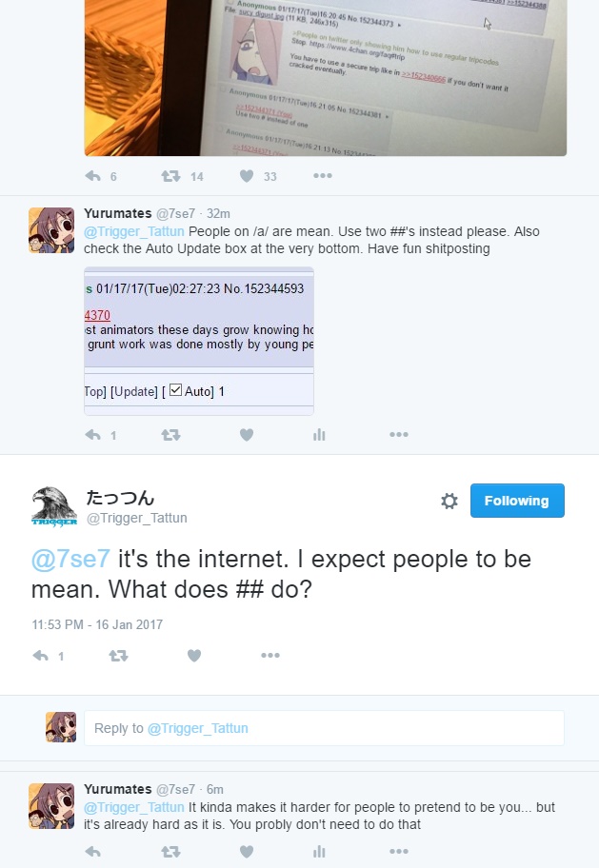The image size is (599, 868).
Task: Like Yurumates' Auto Update tweet
Action: click(247, 435)
